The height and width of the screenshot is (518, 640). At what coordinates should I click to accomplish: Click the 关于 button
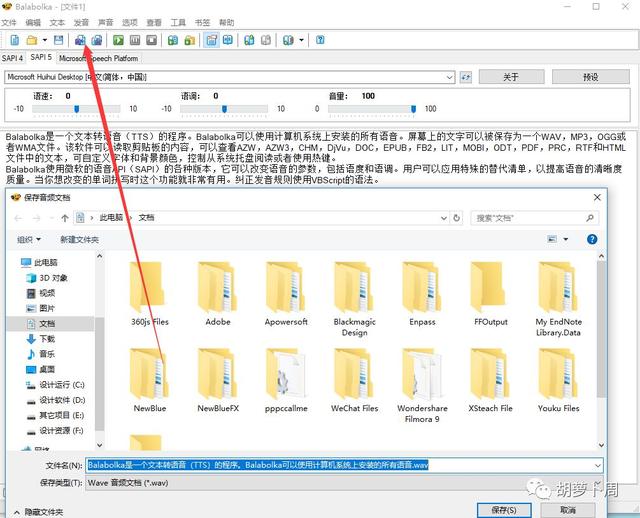[511, 77]
